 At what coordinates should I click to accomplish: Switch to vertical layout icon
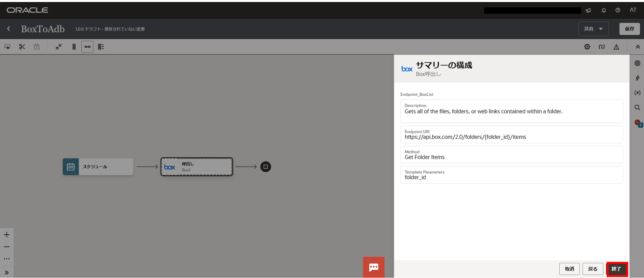pos(74,47)
